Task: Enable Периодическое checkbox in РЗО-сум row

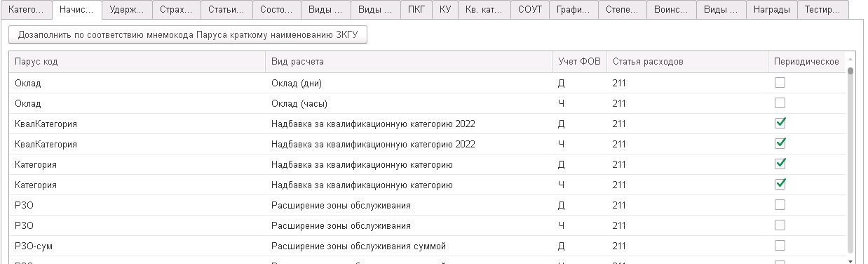Action: click(x=780, y=246)
